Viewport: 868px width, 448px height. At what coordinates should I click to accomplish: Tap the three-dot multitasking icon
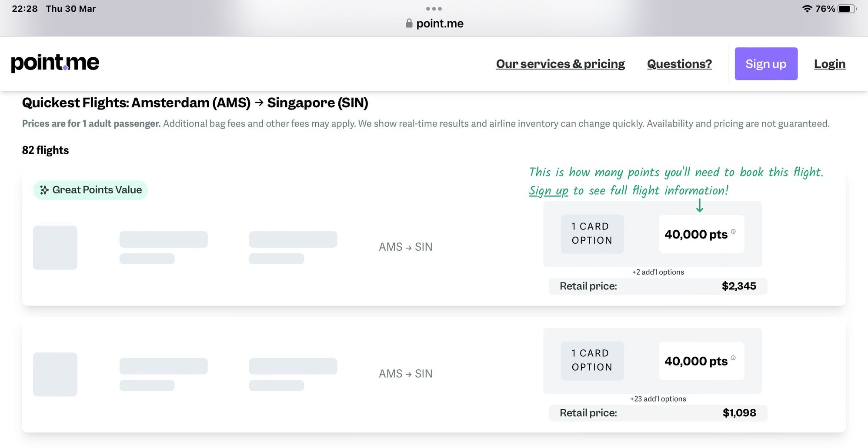434,9
